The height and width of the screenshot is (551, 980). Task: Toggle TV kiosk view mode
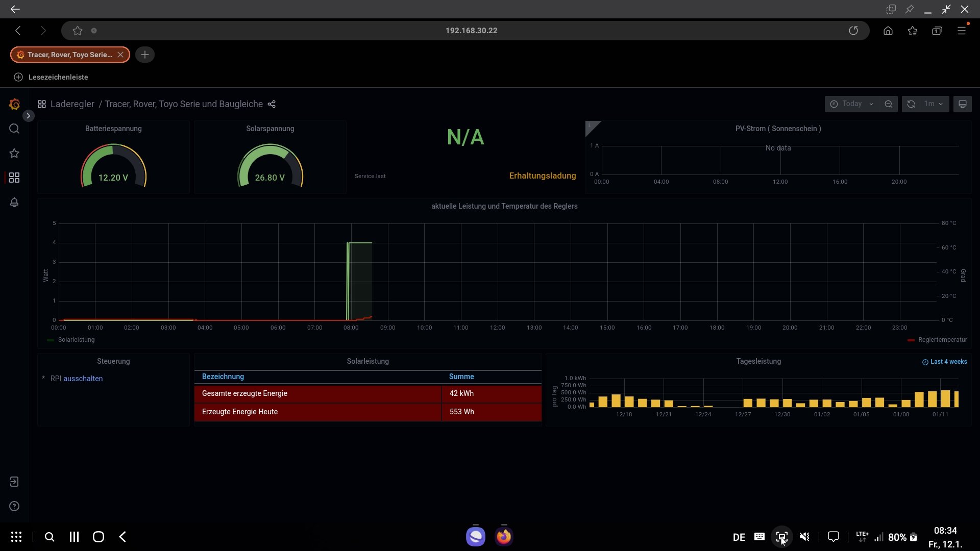(x=962, y=104)
